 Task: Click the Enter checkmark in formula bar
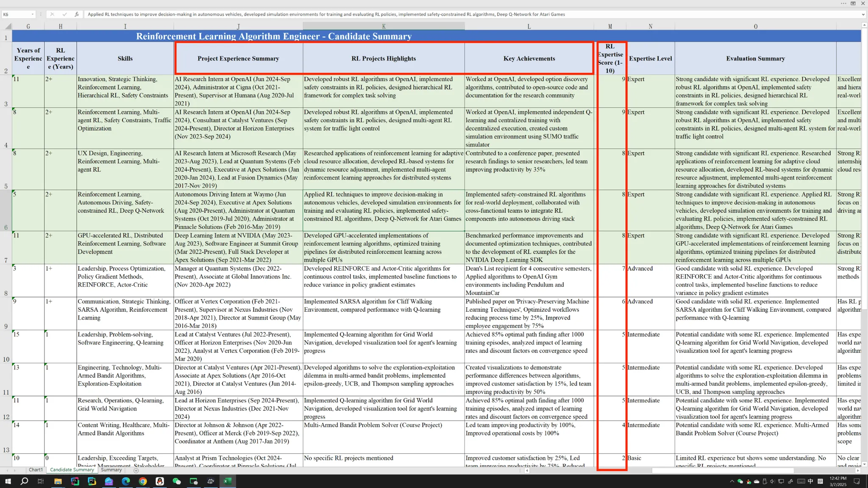click(64, 14)
